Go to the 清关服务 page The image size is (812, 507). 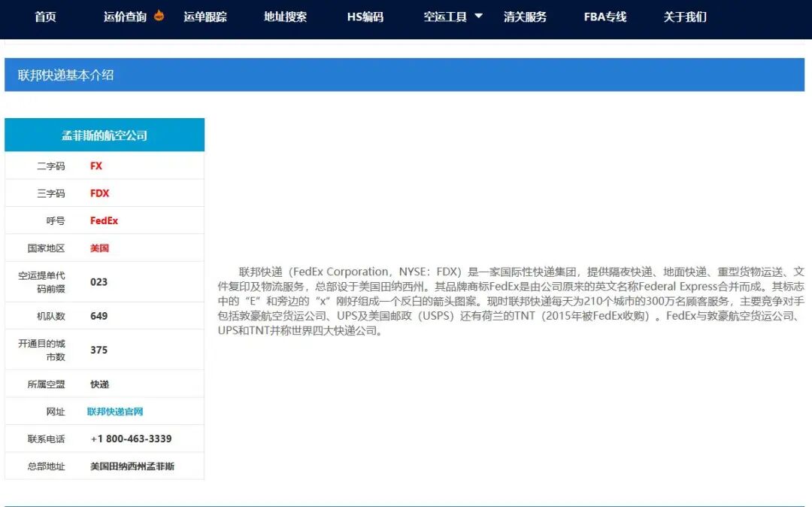525,17
